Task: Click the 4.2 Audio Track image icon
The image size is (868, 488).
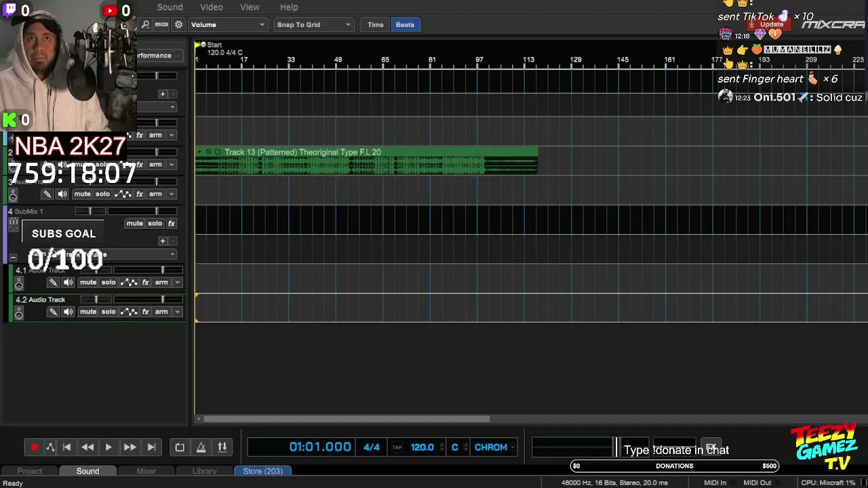Action: [19, 313]
